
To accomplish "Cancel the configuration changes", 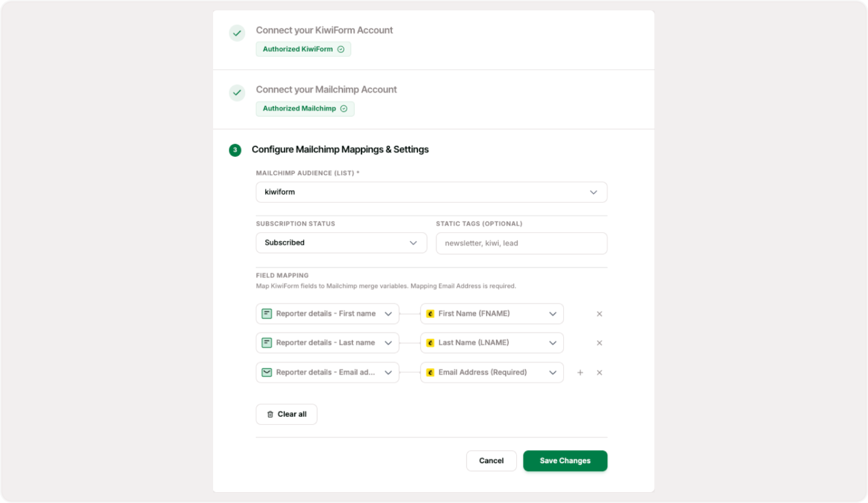I will point(491,461).
